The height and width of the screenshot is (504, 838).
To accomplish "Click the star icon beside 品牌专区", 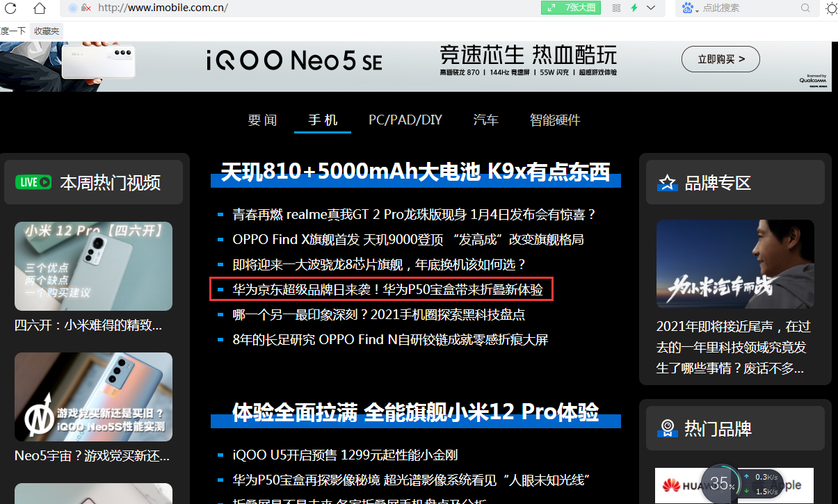I will click(x=667, y=183).
